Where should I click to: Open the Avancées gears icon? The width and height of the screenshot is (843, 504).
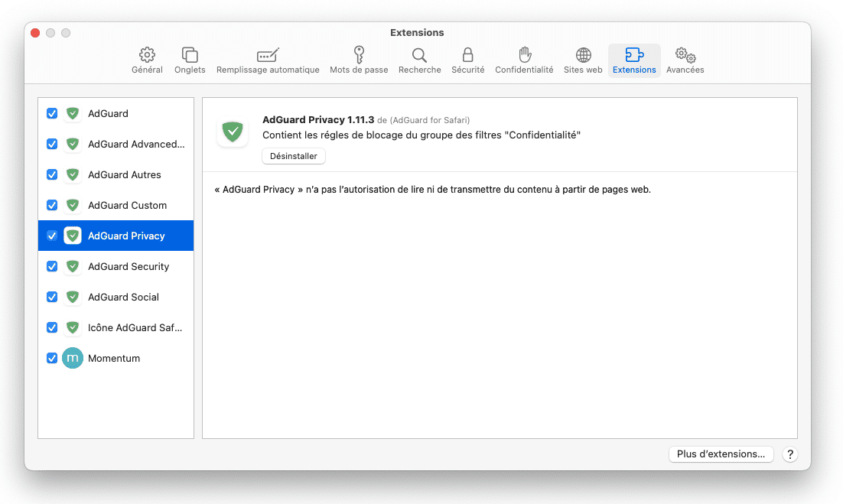pyautogui.click(x=685, y=56)
